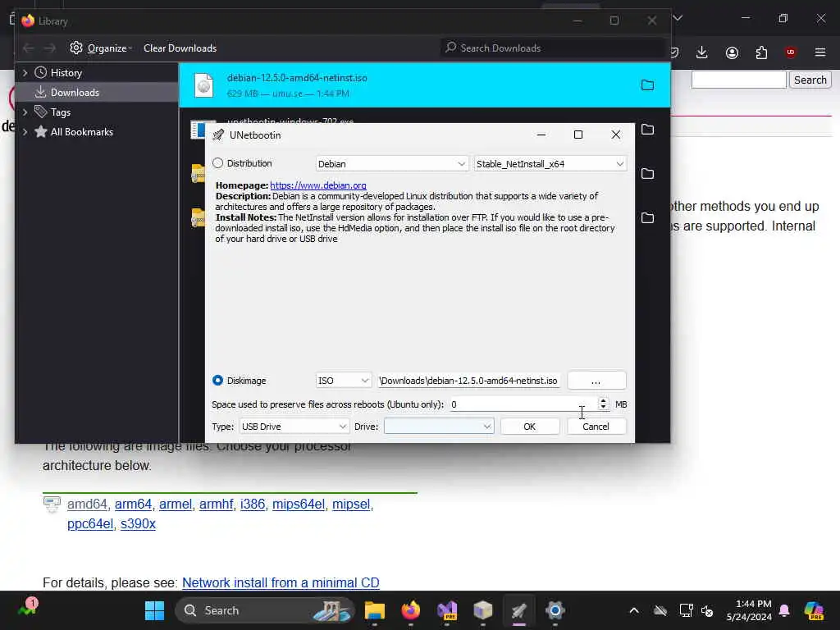840x630 pixels.
Task: Open the armhf image link
Action: coord(216,504)
